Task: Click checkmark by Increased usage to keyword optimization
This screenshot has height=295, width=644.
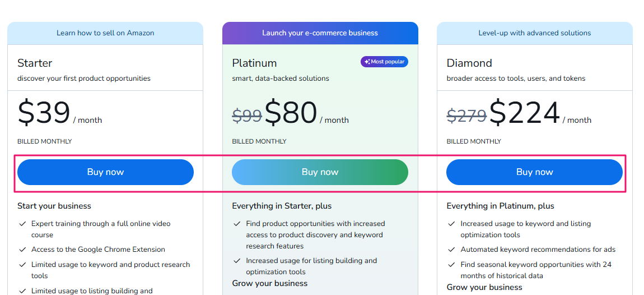Action: point(451,224)
